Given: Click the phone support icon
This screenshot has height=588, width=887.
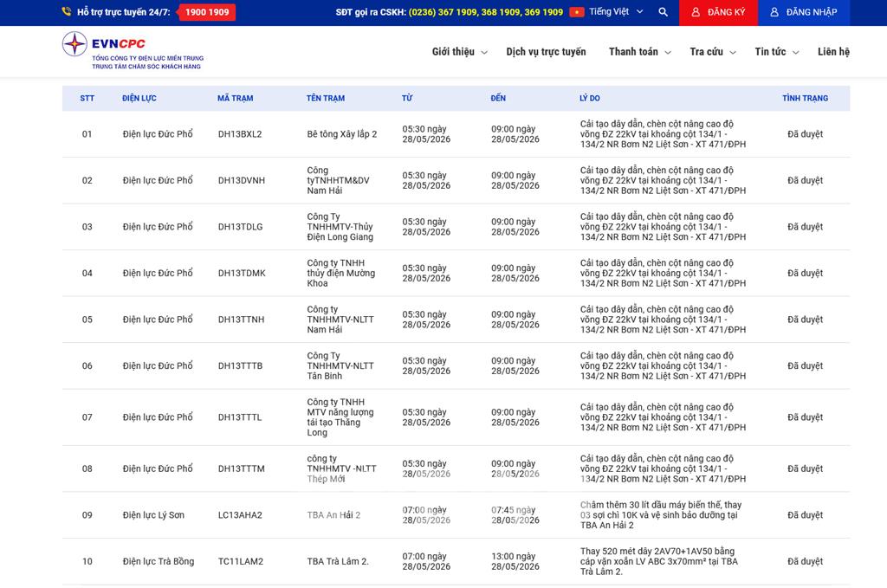Looking at the screenshot, I should (67, 11).
